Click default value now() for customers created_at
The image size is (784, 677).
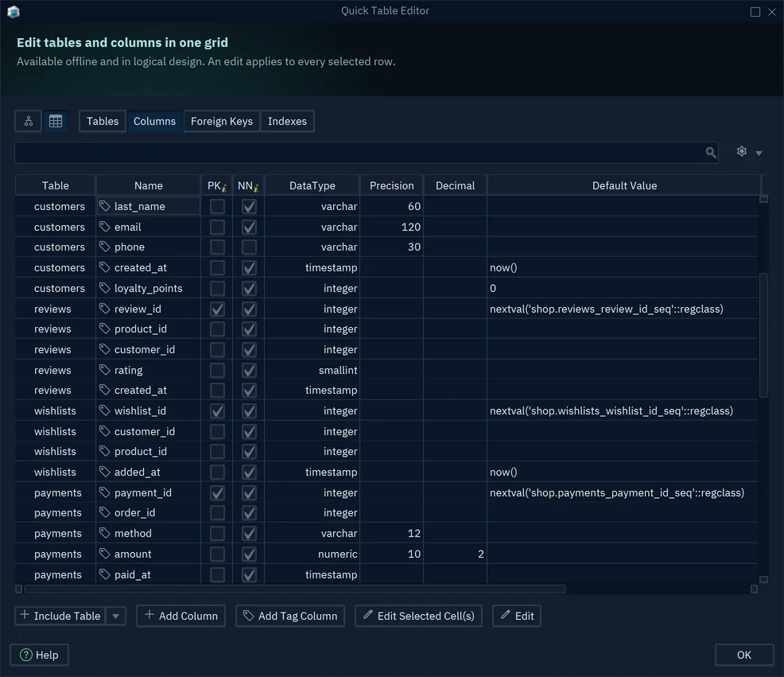(623, 268)
